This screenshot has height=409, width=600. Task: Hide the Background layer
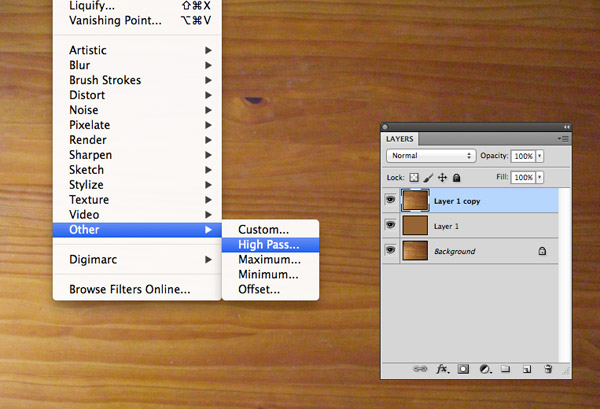(x=390, y=251)
